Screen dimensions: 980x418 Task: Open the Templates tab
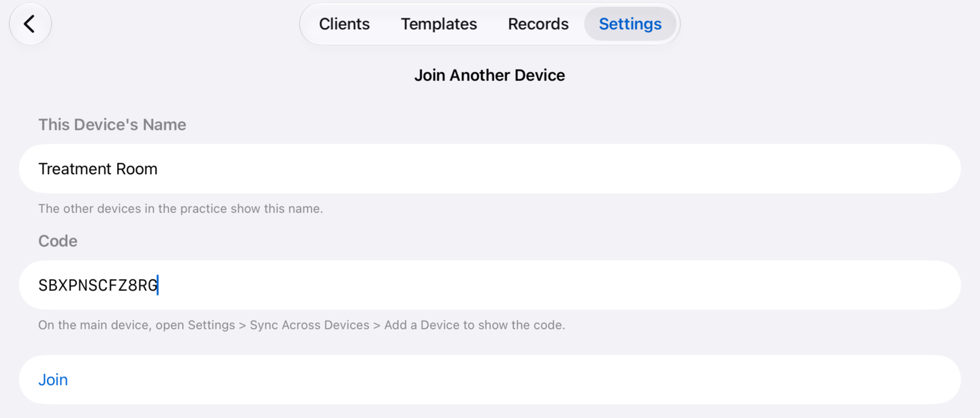click(x=439, y=24)
